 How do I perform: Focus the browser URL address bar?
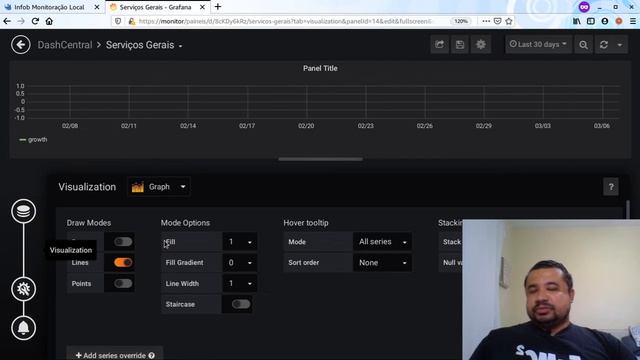point(286,21)
